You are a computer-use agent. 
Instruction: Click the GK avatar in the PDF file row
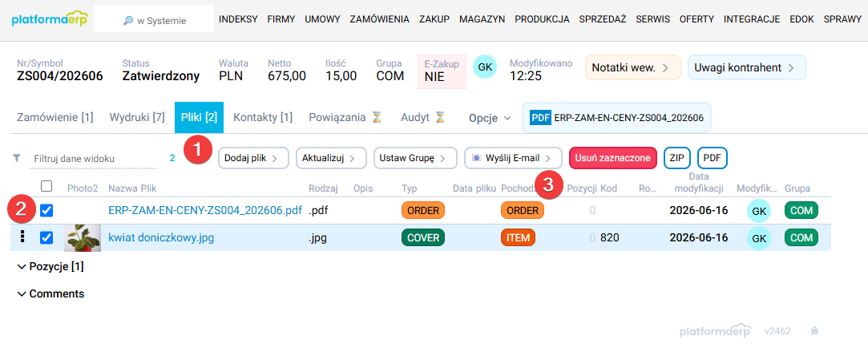click(x=758, y=211)
